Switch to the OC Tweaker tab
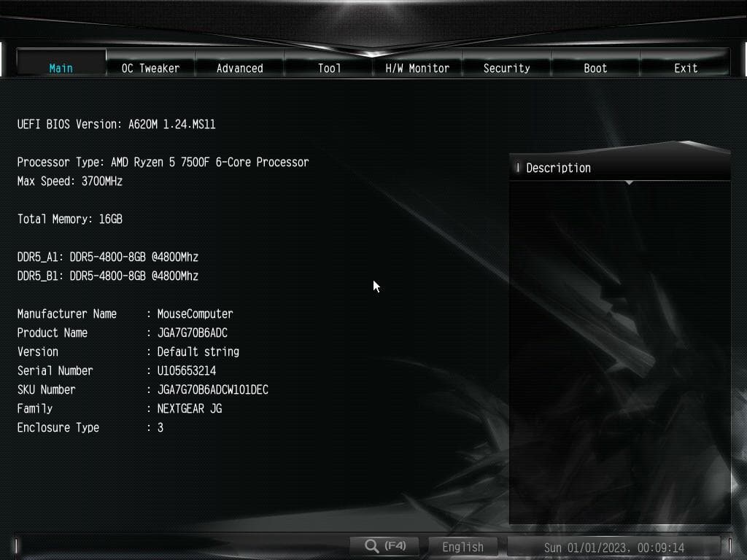Viewport: 747px width, 560px height. (150, 63)
